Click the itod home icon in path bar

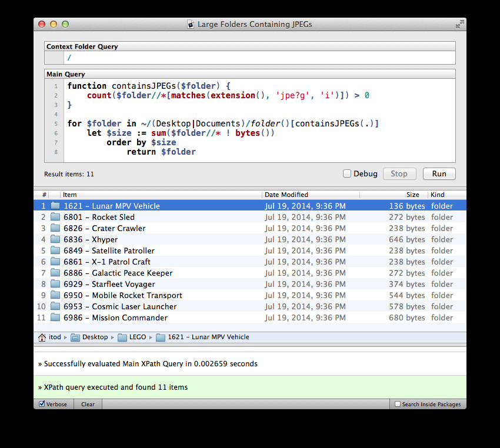tap(42, 337)
